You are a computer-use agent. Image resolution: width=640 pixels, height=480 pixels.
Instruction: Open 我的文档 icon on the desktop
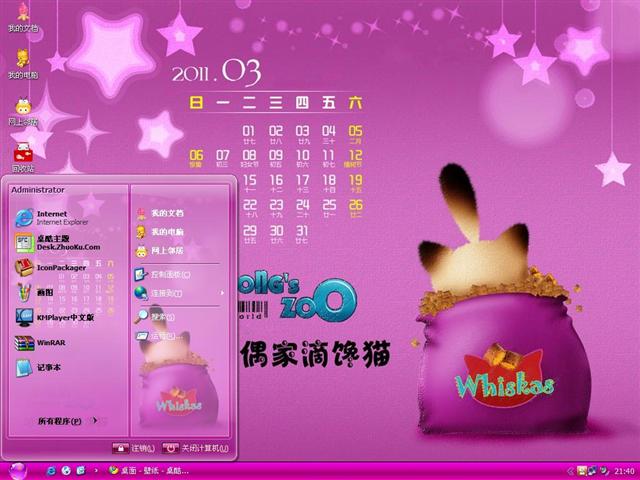click(x=23, y=18)
